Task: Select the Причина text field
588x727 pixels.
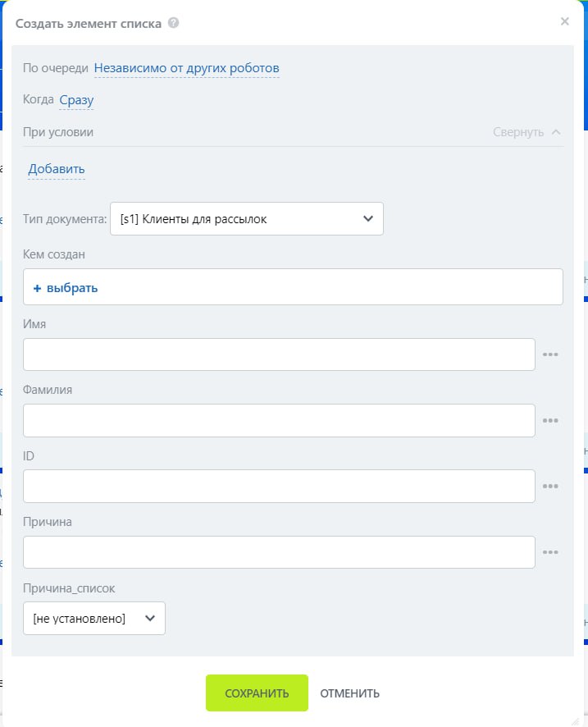Action: point(279,552)
